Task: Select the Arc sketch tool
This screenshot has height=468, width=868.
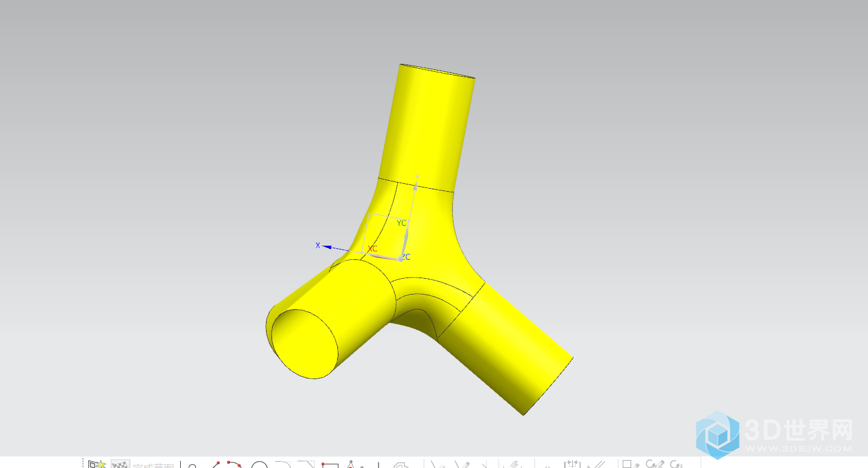Action: click(235, 464)
